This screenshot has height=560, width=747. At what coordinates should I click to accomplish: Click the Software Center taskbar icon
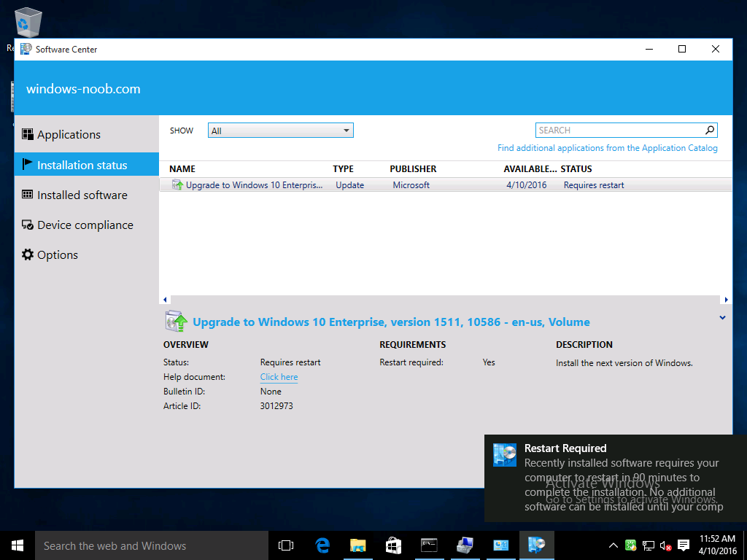[536, 545]
